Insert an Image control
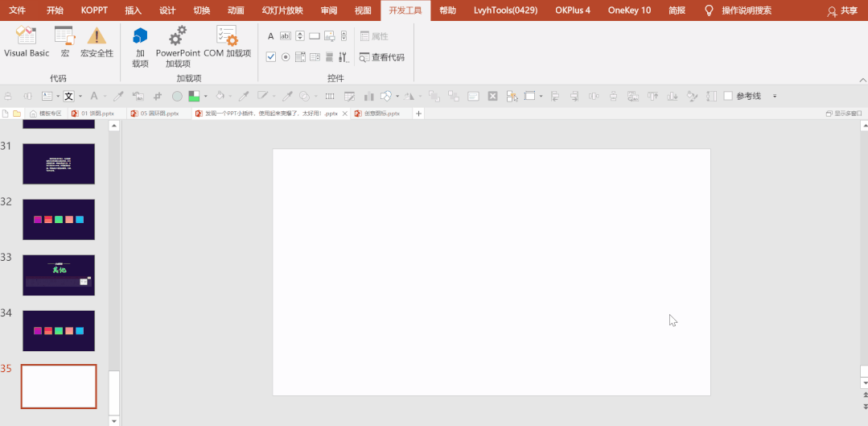The width and height of the screenshot is (868, 426). [329, 36]
